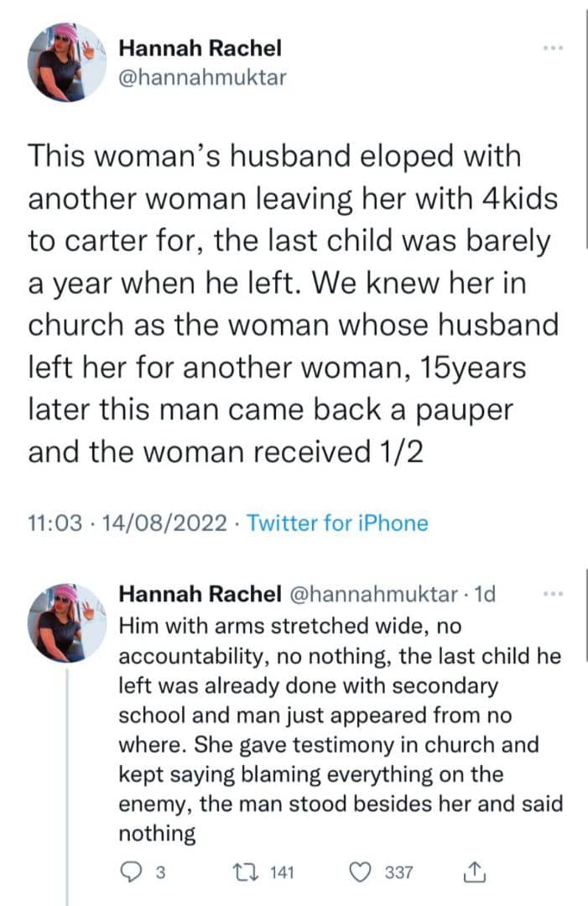This screenshot has width=588, height=906.
Task: View the 337 likes count
Action: pyautogui.click(x=398, y=872)
